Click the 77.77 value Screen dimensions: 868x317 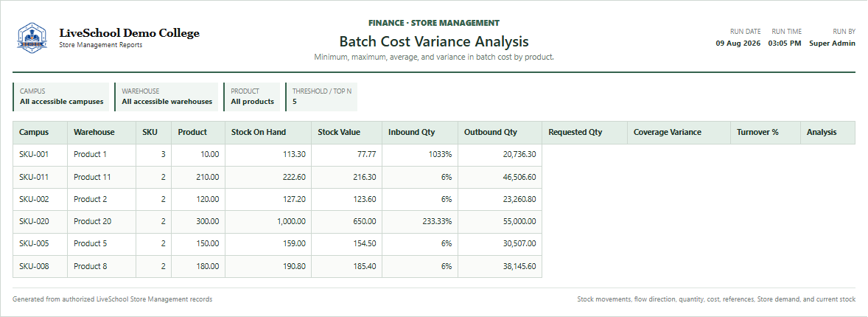point(366,155)
